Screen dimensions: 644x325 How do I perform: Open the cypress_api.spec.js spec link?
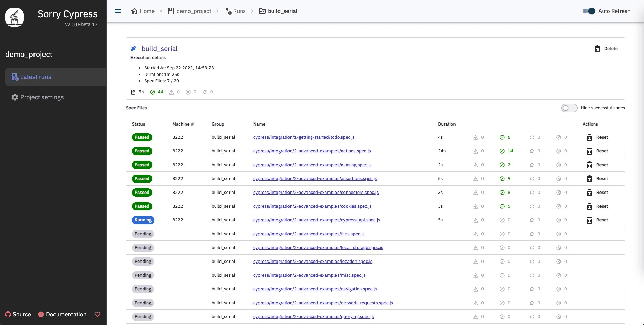tap(317, 220)
